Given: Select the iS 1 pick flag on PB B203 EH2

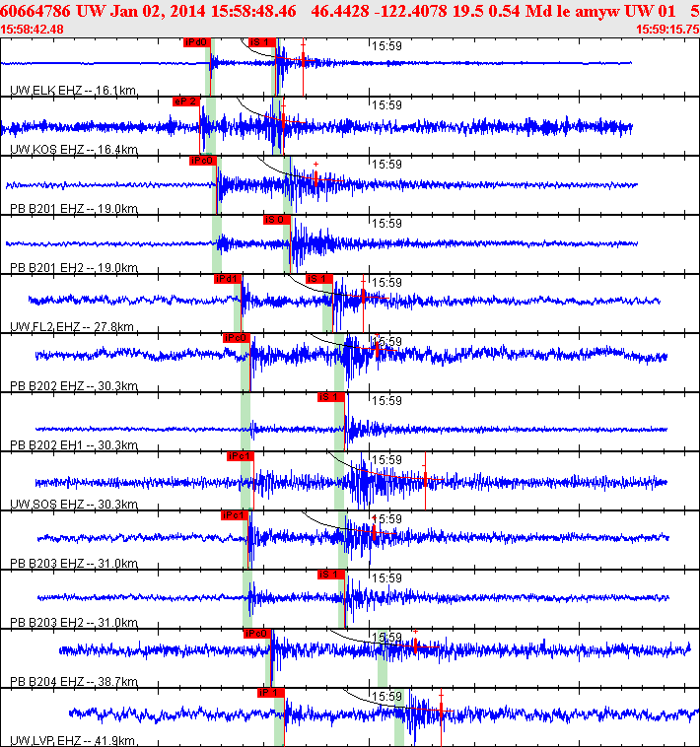Looking at the screenshot, I should point(330,575).
